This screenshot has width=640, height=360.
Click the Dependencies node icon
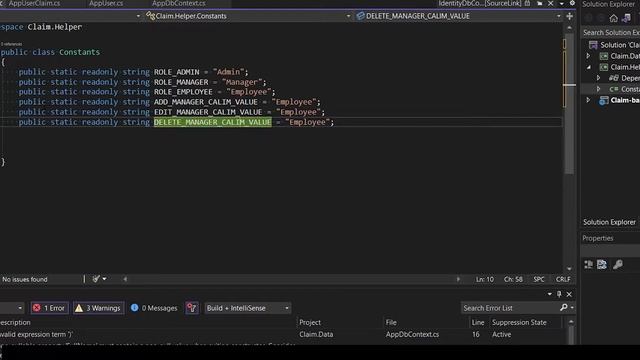pos(613,78)
